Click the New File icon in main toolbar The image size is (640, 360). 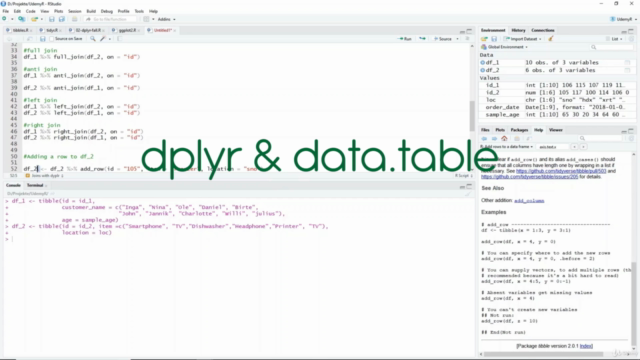[4, 19]
